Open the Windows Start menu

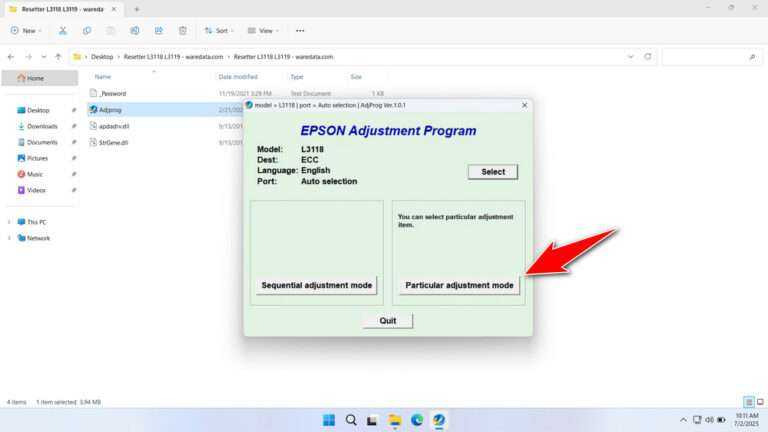329,420
